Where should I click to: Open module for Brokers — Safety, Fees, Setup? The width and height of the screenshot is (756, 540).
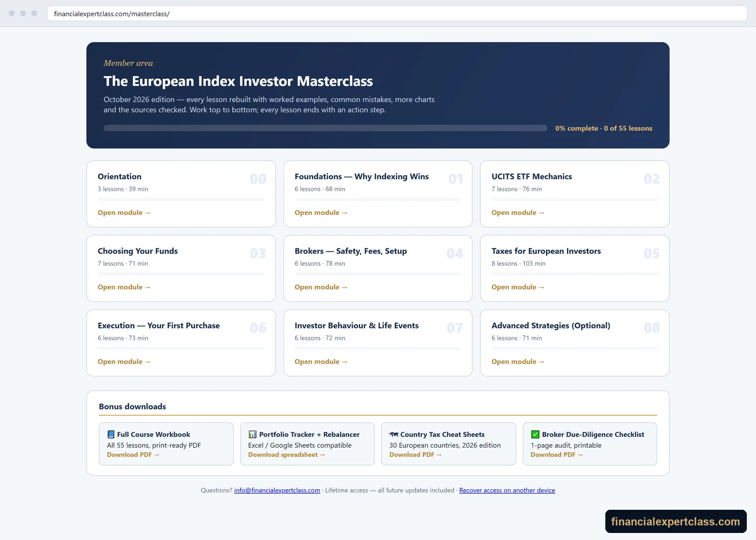point(321,287)
